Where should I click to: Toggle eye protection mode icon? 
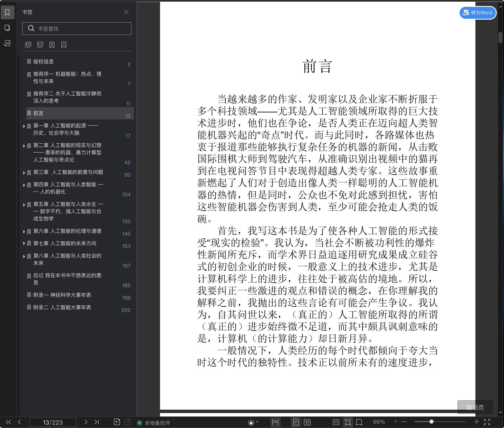pos(251,422)
